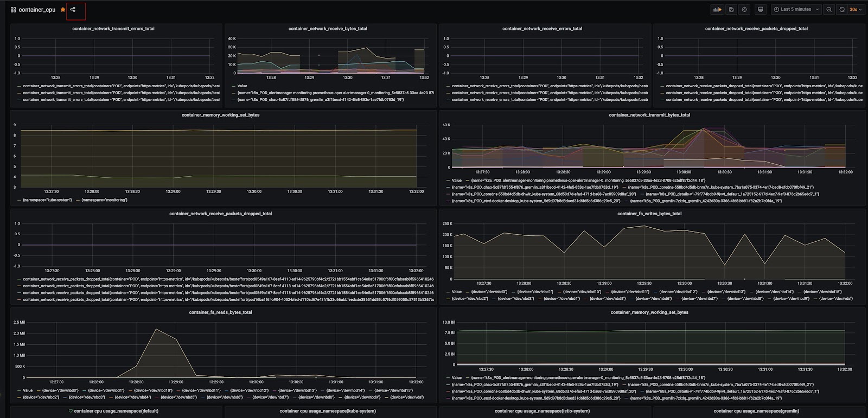Unstar the container_cpu dashboard
This screenshot has width=868, height=418.
point(63,9)
